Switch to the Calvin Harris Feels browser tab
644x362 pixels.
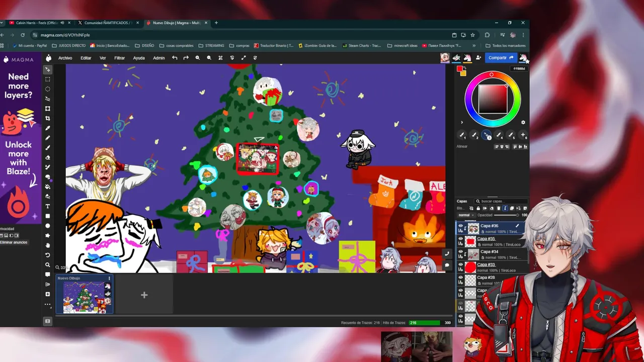click(x=40, y=23)
